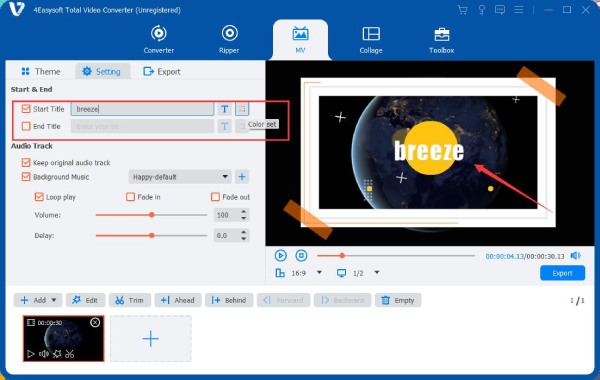
Task: Add background music with plus button
Action: tap(242, 177)
